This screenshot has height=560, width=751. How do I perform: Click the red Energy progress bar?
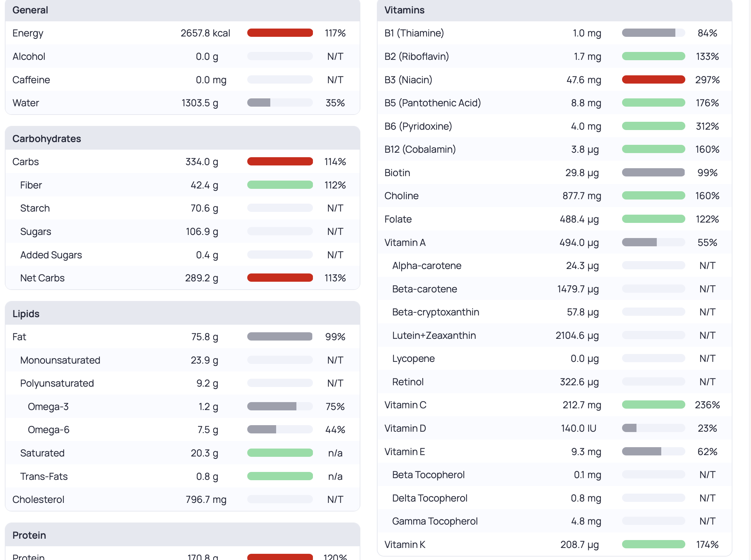coord(280,33)
